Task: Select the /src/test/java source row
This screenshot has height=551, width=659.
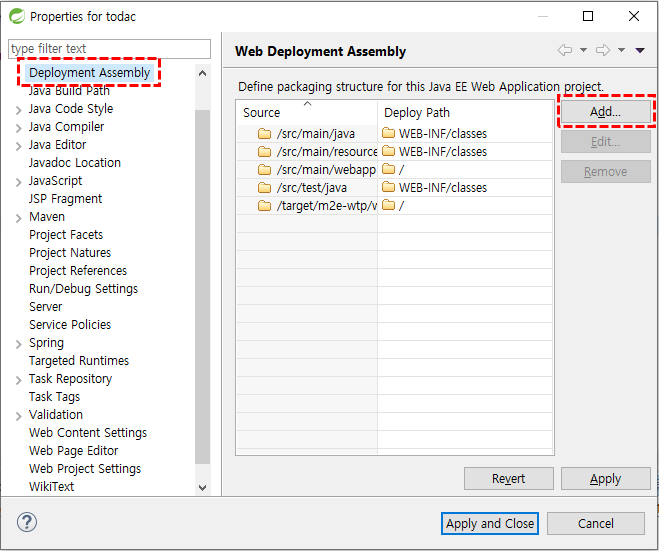Action: pyautogui.click(x=307, y=187)
